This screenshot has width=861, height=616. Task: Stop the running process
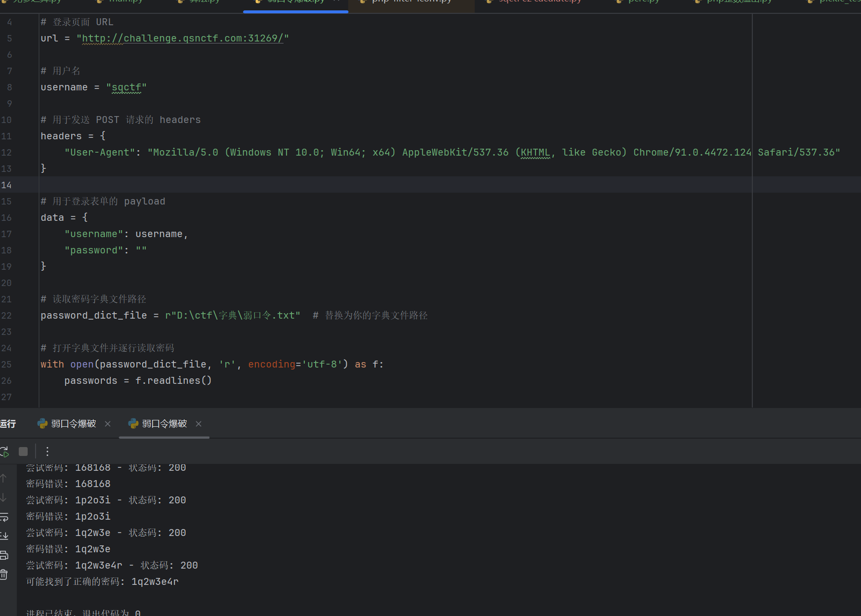[x=23, y=451]
